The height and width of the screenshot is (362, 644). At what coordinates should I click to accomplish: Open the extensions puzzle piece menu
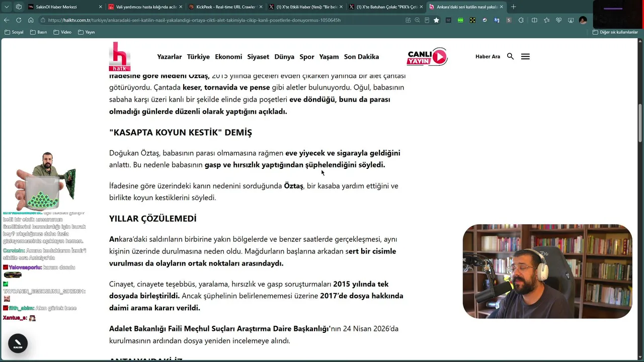pos(521,20)
